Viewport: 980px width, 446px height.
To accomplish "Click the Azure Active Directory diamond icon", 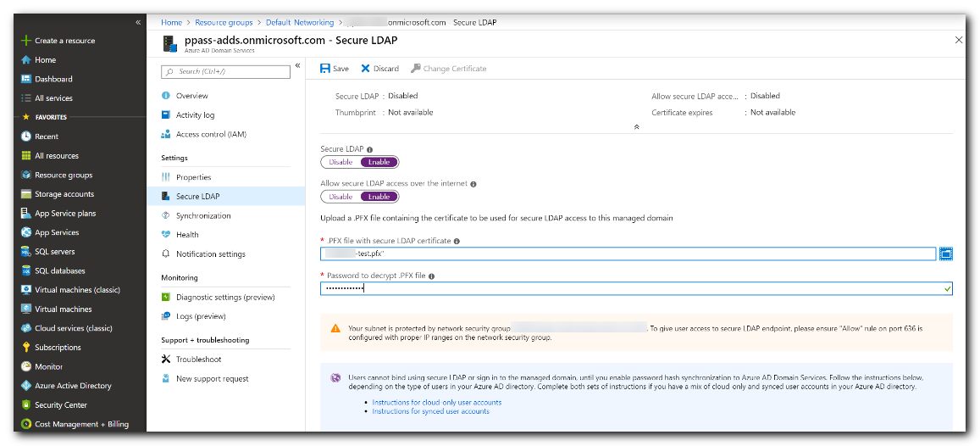I will click(x=25, y=386).
